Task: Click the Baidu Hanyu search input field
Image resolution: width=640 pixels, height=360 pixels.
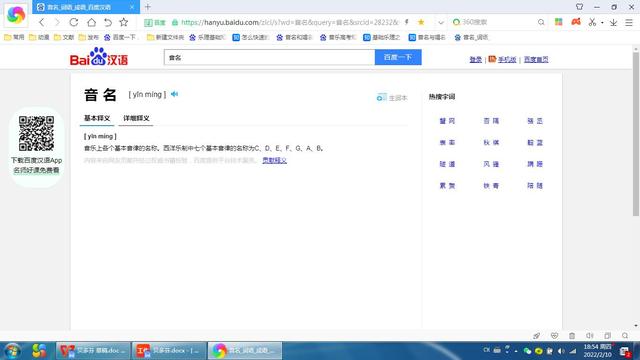Action: (269, 58)
